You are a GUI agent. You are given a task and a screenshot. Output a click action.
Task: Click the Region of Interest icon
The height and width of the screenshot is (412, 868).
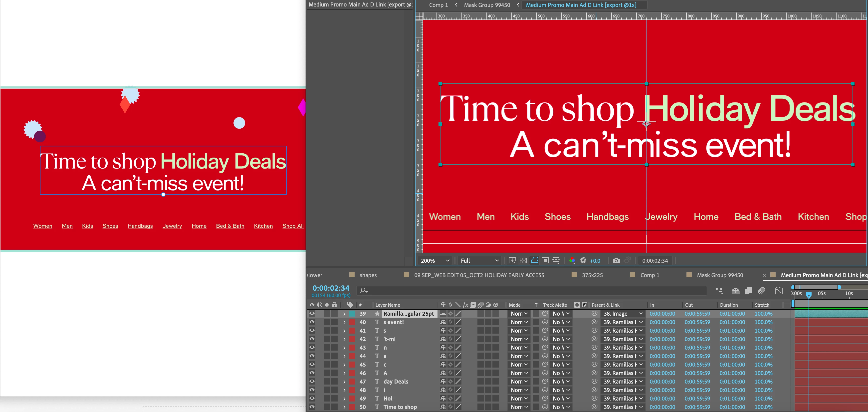point(546,260)
